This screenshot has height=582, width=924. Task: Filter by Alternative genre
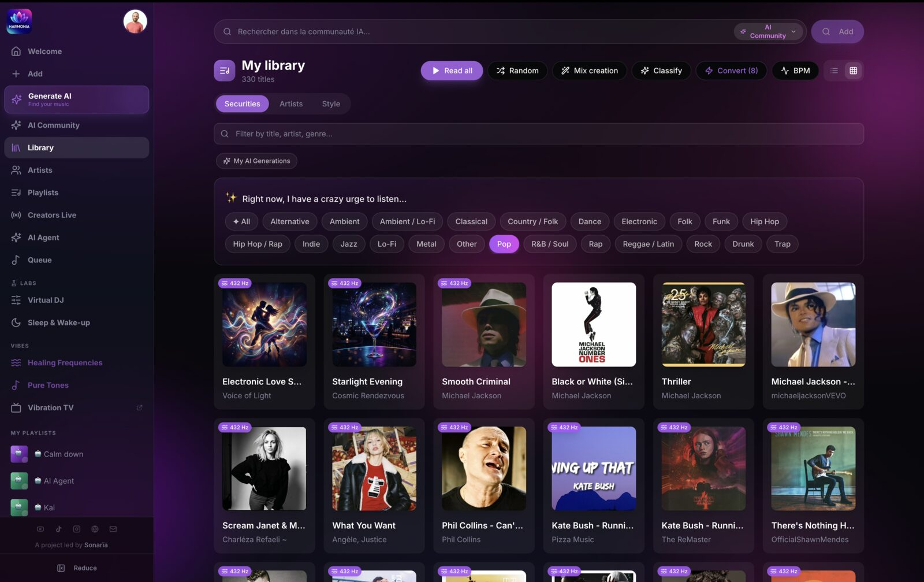(x=290, y=222)
